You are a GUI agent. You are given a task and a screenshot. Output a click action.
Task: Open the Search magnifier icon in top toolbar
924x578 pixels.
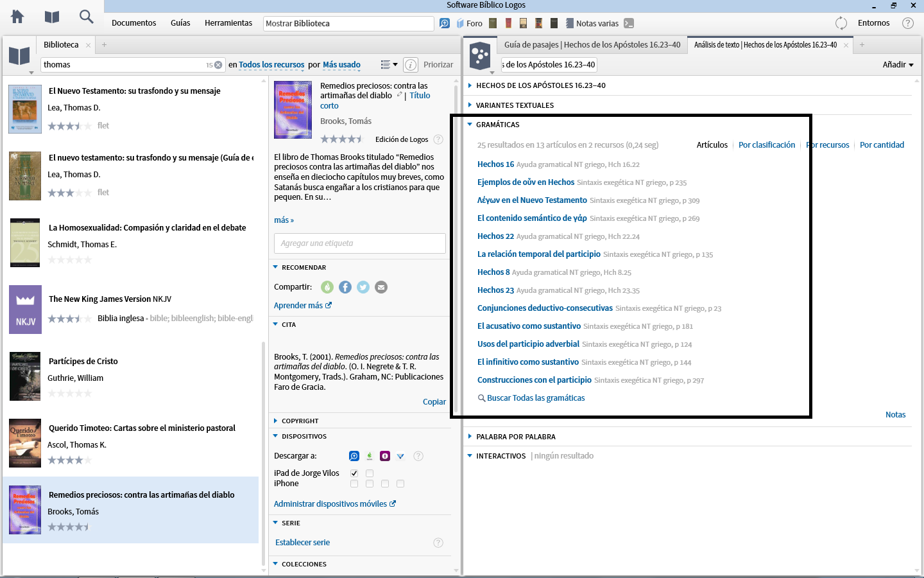[86, 17]
